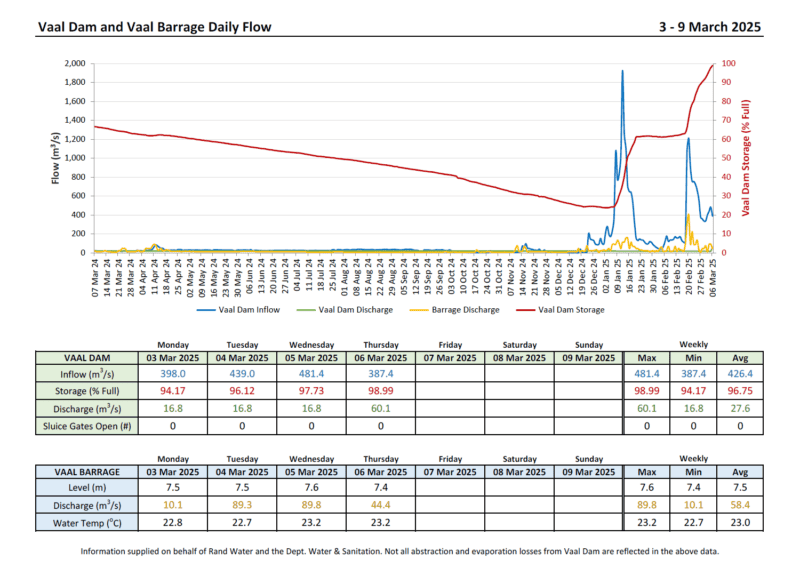Viewport: 800px width, 576px height.
Task: Click the weekly average Inflow value 426.4
Action: point(740,374)
